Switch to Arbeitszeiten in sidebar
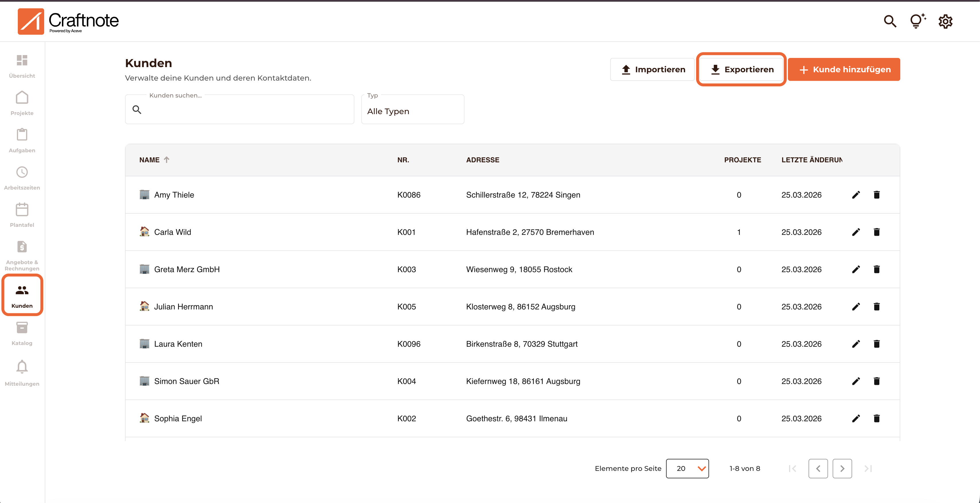 click(22, 177)
